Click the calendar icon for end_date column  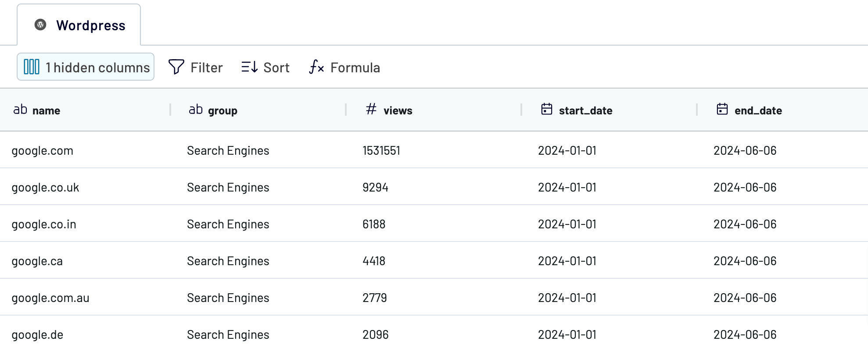(x=722, y=109)
